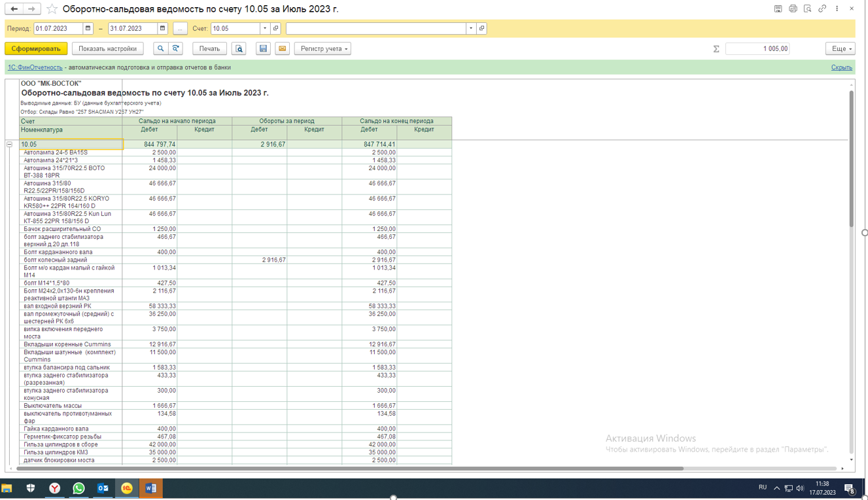Open the Еще menu
Screen dimensions: 868x500
pyautogui.click(x=840, y=48)
